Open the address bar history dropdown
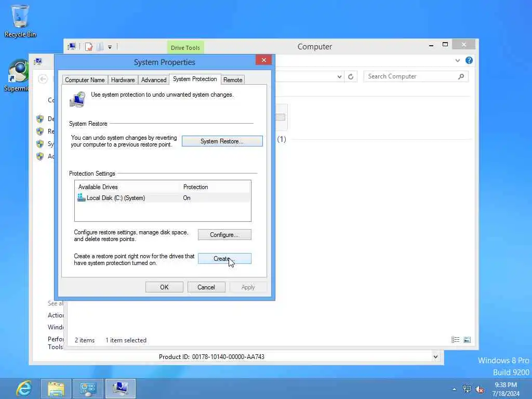Image resolution: width=532 pixels, height=399 pixels. [339, 77]
